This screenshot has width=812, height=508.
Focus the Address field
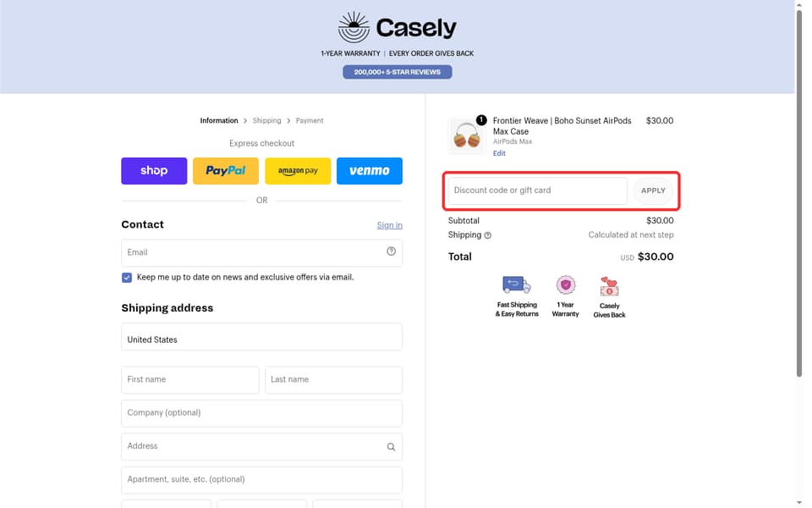(261, 446)
